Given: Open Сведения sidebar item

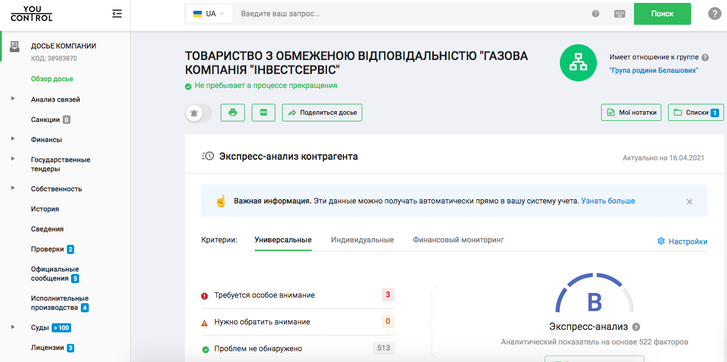Looking at the screenshot, I should (x=47, y=229).
